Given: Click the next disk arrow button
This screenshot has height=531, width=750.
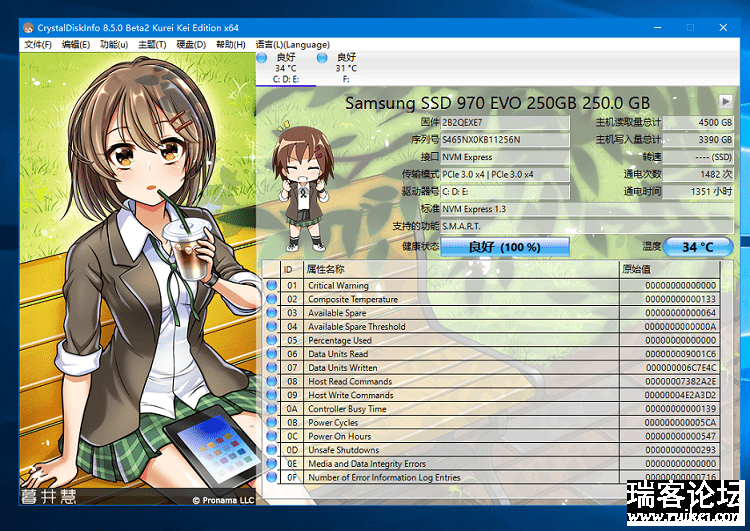Looking at the screenshot, I should pos(726,101).
